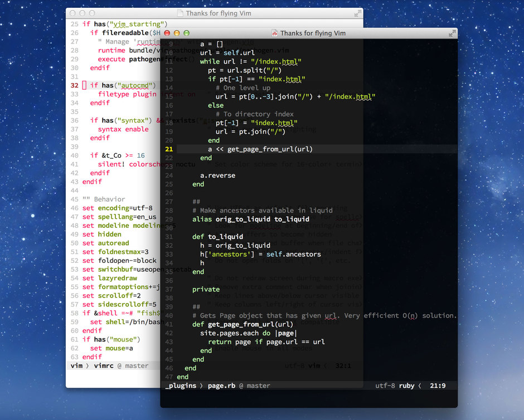Click '_plugins' in front window status line
Screen dimensions: 524x420
(x=181, y=385)
